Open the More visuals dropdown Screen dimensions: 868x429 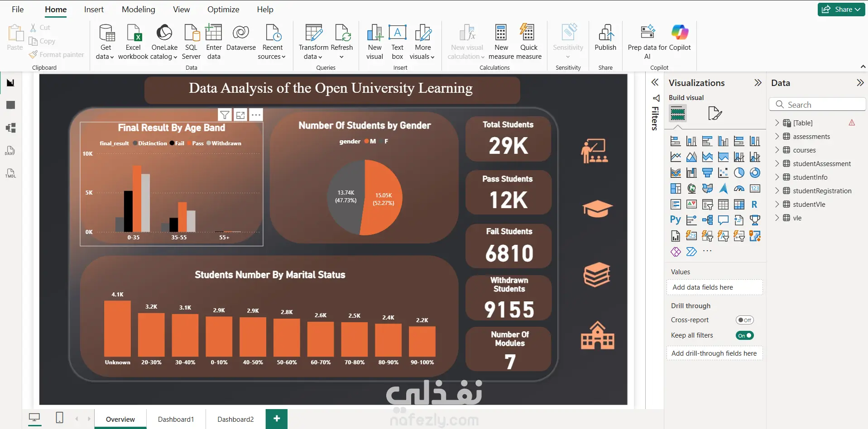[432, 57]
